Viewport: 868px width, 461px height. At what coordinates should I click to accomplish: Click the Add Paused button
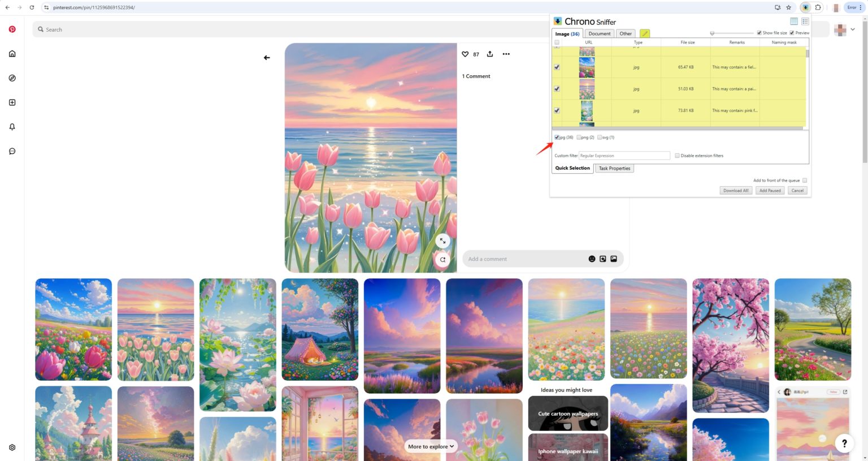tap(770, 191)
